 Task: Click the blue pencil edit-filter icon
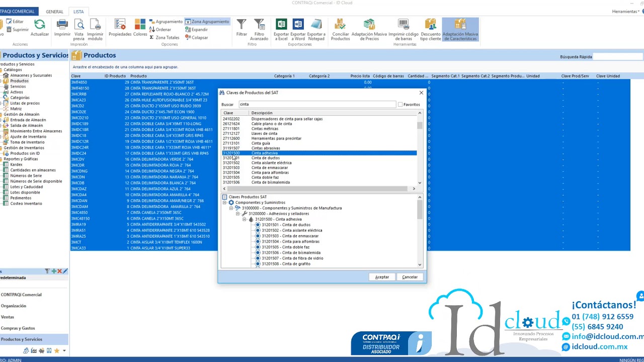(65, 271)
